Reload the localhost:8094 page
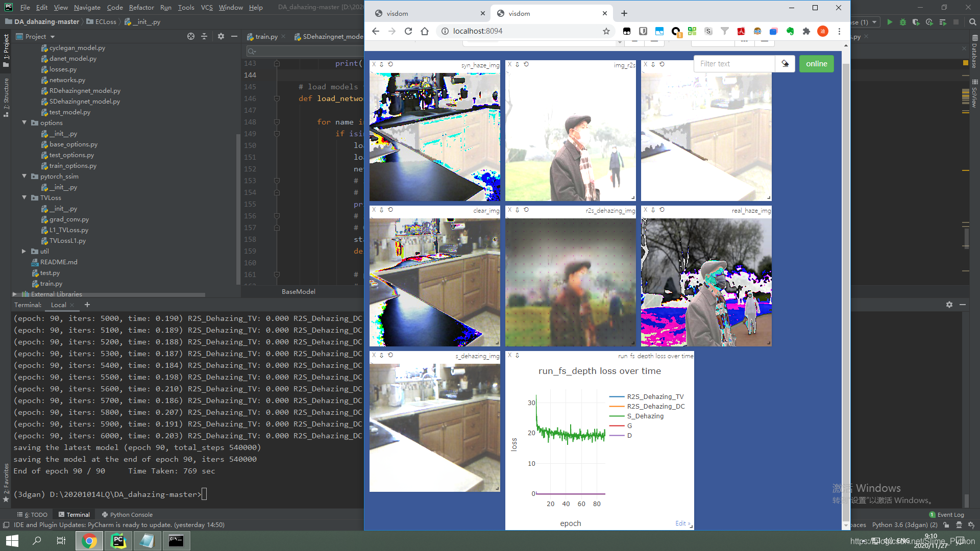The image size is (980, 551). coord(408,31)
